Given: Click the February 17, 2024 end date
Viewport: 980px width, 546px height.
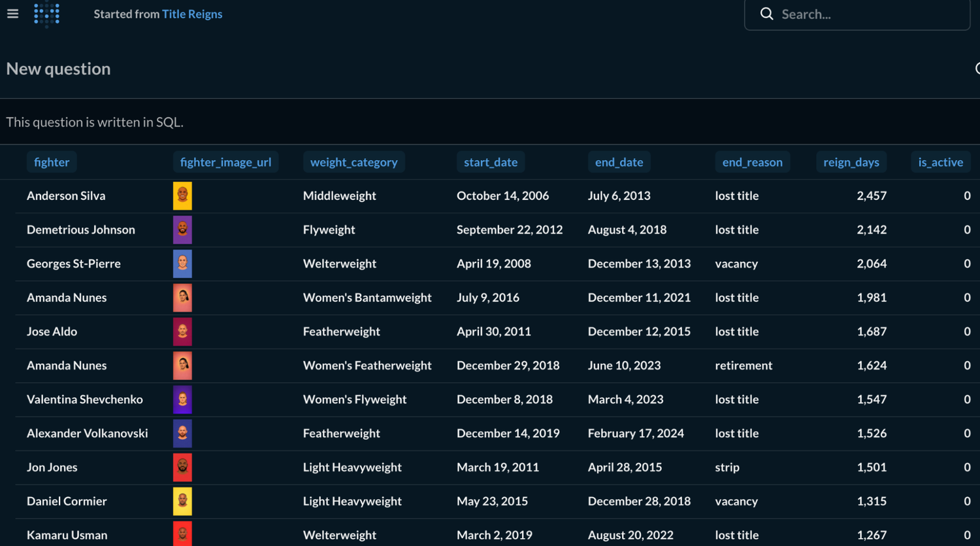Looking at the screenshot, I should pos(636,434).
